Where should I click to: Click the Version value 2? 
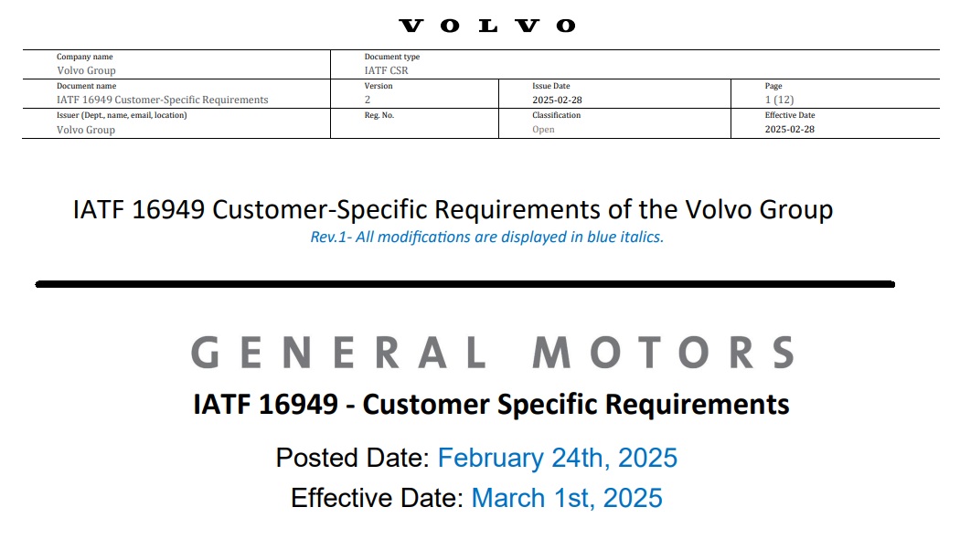[x=368, y=100]
